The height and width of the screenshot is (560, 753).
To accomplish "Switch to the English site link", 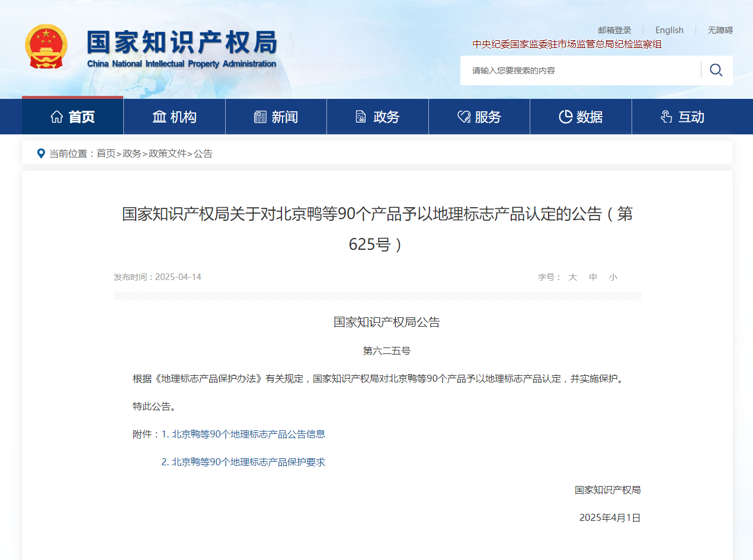I will [669, 30].
